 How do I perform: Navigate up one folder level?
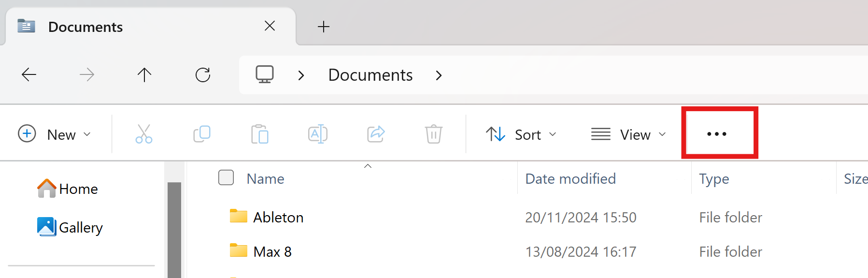(x=144, y=74)
